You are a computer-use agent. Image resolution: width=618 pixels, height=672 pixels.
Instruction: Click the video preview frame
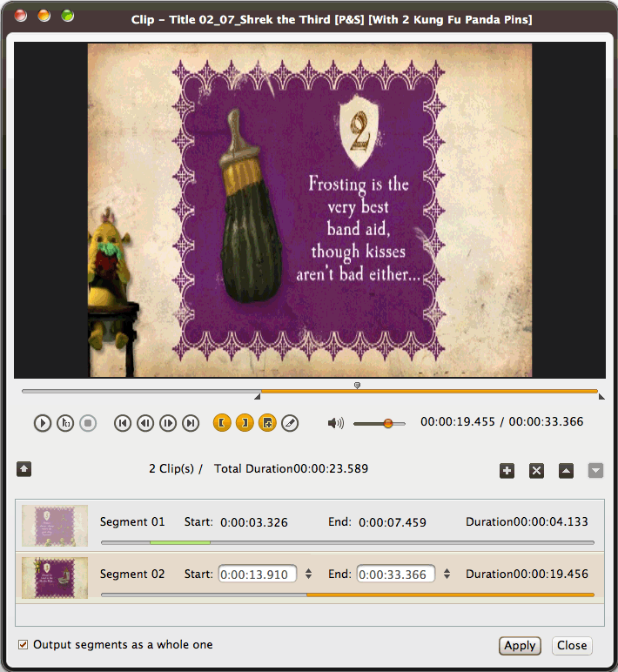click(x=310, y=210)
